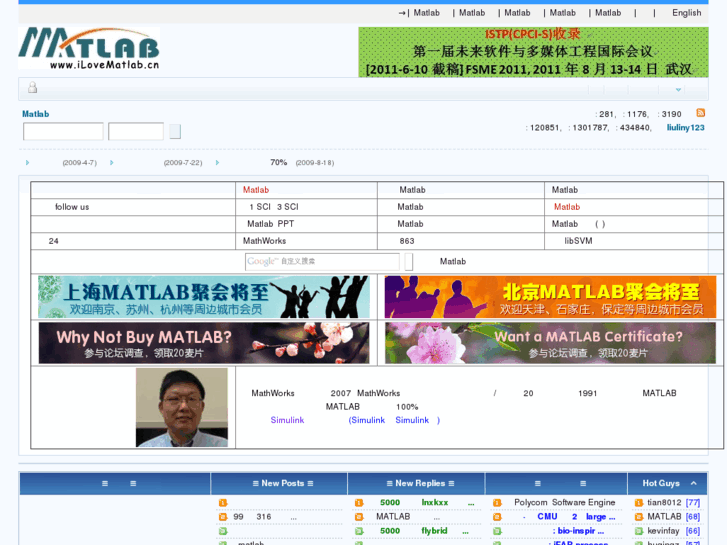Click red Matlab link in follow us row
Screen dimensions: 727x545
567,207
